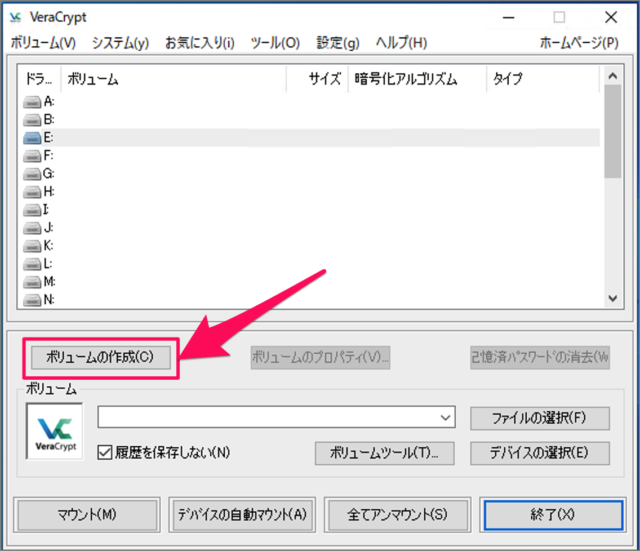Expand the volume path dropdown arrow

(x=445, y=417)
